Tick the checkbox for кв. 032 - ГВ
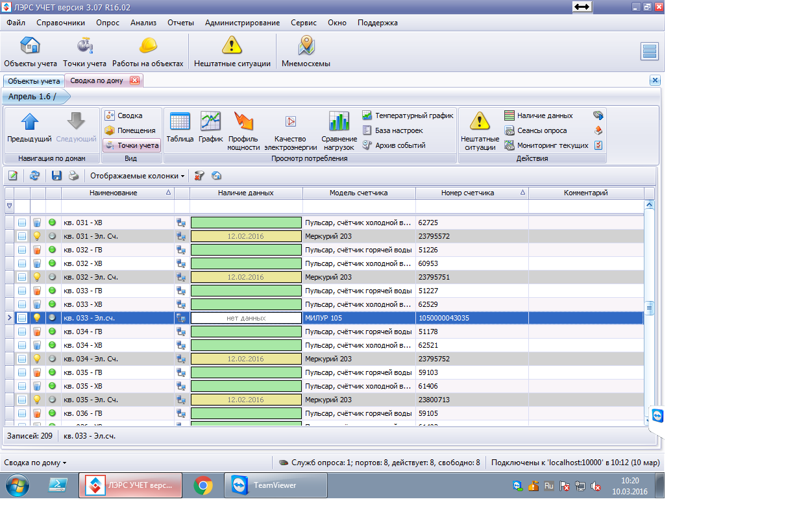Image resolution: width=797 pixels, height=532 pixels. point(22,250)
